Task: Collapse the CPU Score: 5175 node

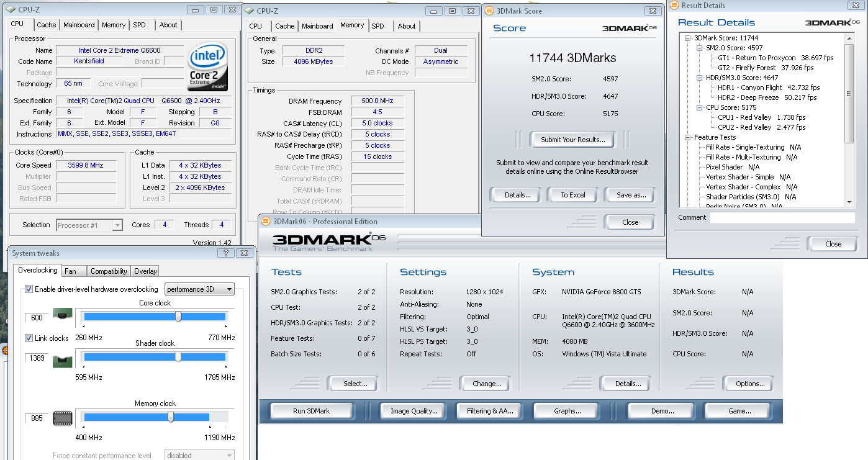Action: [x=700, y=107]
